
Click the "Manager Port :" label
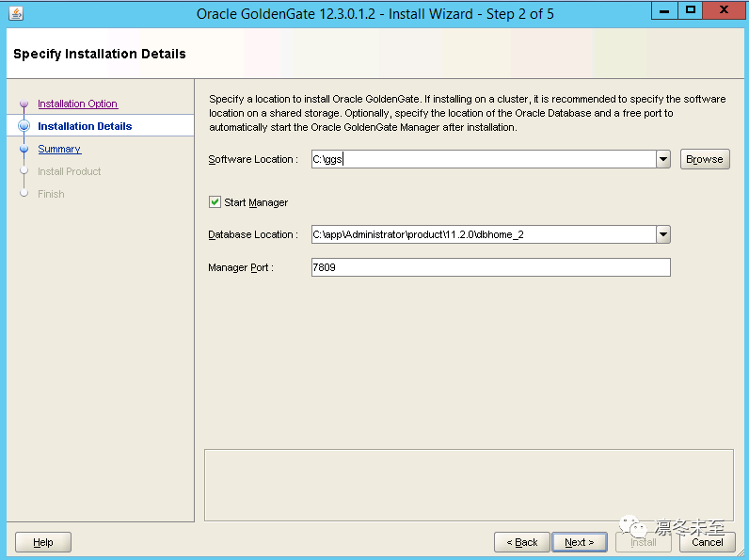241,267
